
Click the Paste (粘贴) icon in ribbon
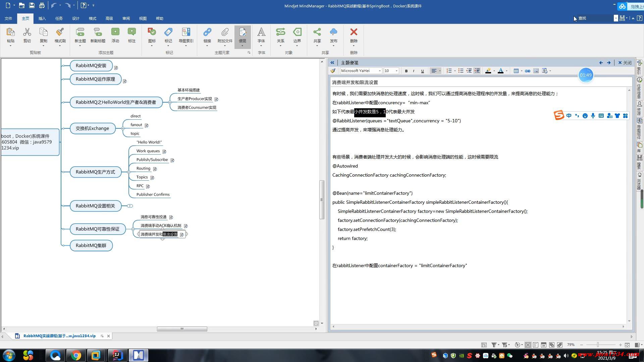point(10,32)
